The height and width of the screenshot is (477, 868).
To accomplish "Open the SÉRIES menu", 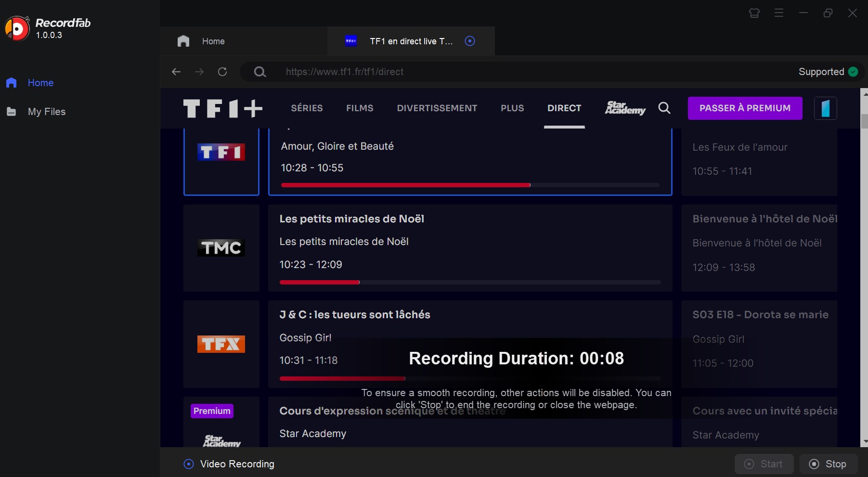I will click(x=307, y=108).
